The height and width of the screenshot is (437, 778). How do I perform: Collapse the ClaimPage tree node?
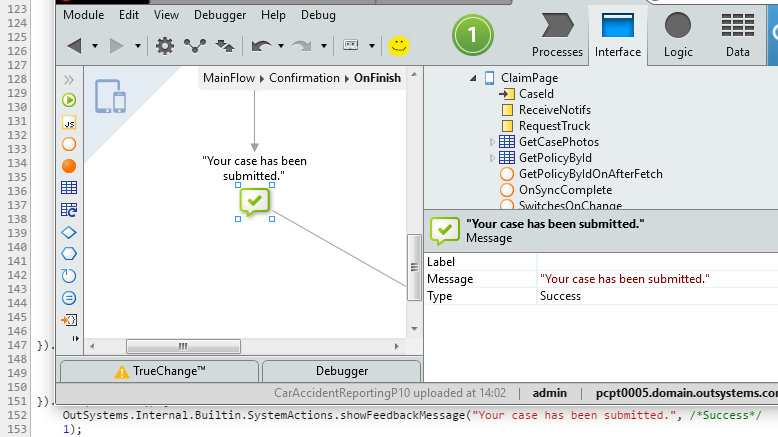[473, 78]
